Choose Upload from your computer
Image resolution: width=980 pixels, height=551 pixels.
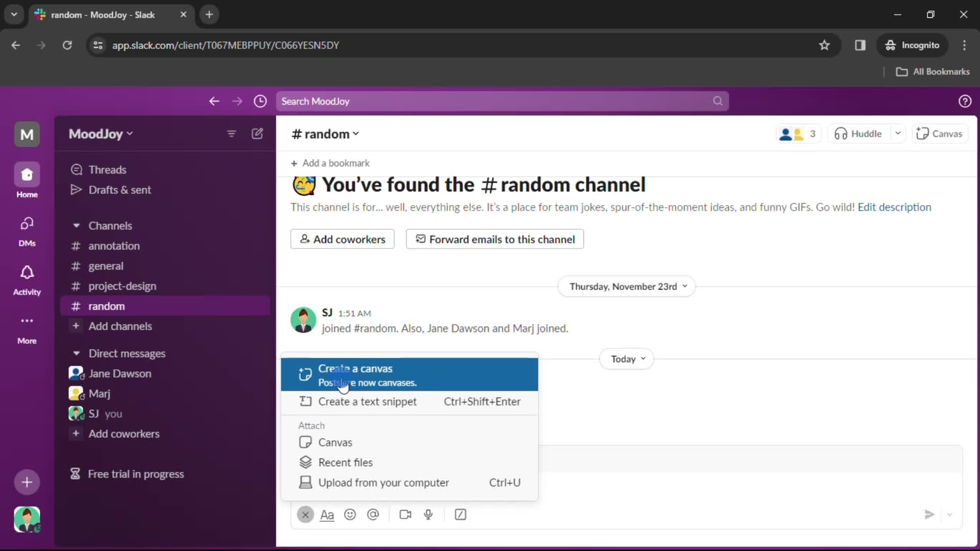tap(409, 483)
